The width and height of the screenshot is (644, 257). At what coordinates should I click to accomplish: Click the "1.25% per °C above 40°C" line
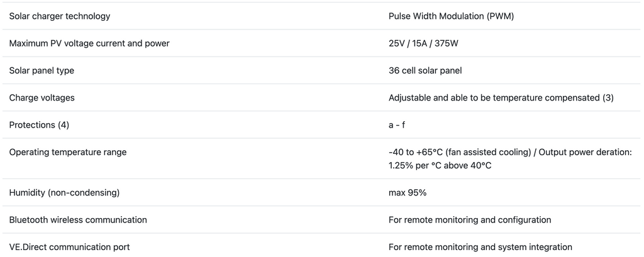[440, 165]
